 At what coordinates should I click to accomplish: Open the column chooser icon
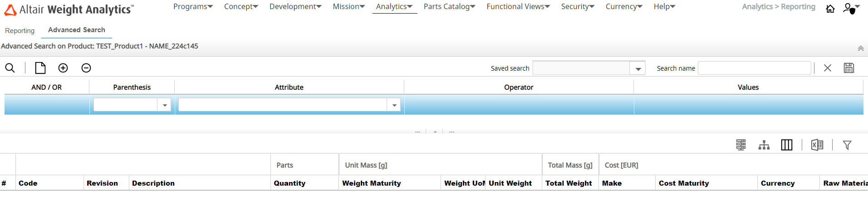tap(786, 145)
